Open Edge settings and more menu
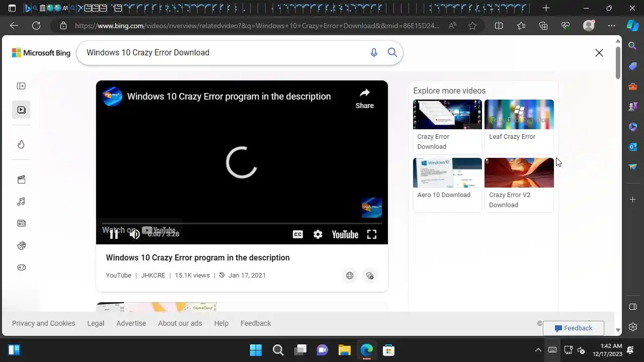The height and width of the screenshot is (362, 644). (x=612, y=26)
